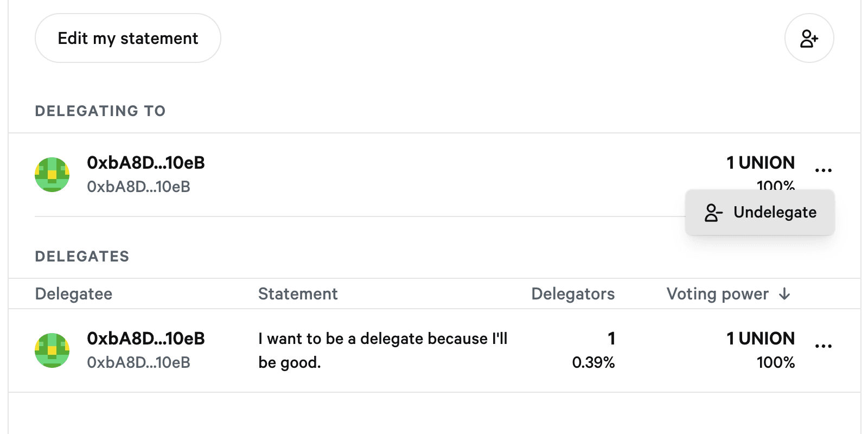Open three-dot menu in Delegates table row
868x434 pixels.
[x=823, y=346]
